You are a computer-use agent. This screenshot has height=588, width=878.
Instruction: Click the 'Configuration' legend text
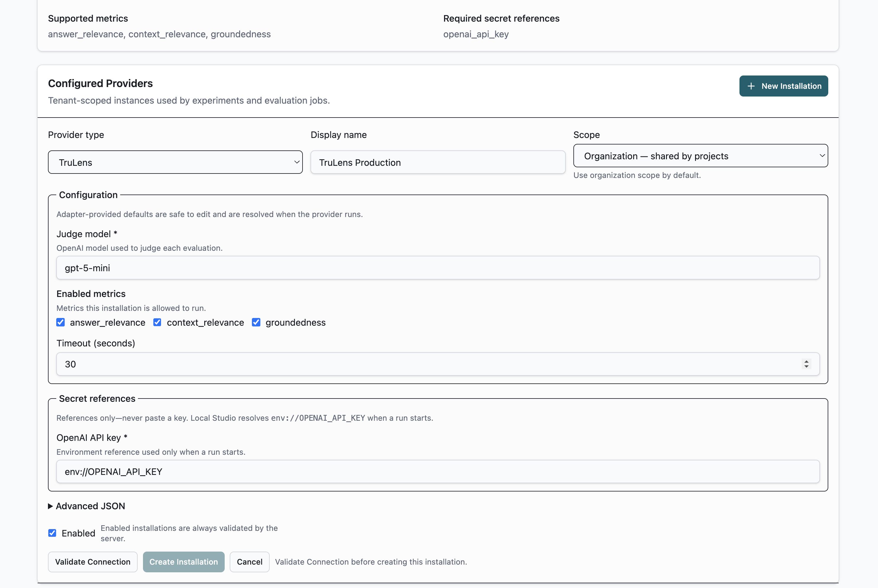[88, 195]
